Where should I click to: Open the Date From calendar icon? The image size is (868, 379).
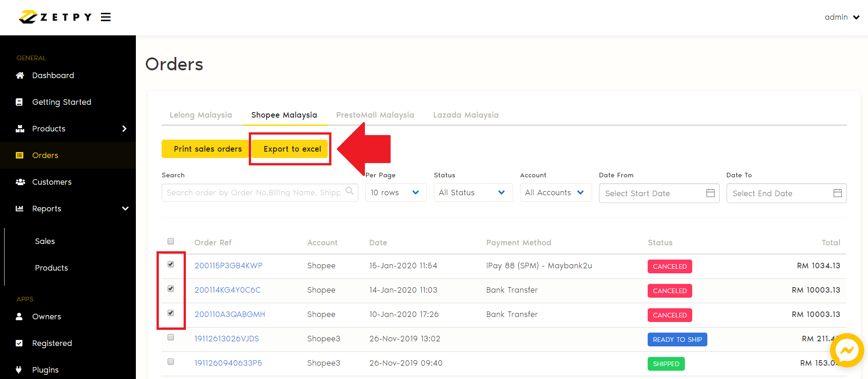tap(710, 193)
